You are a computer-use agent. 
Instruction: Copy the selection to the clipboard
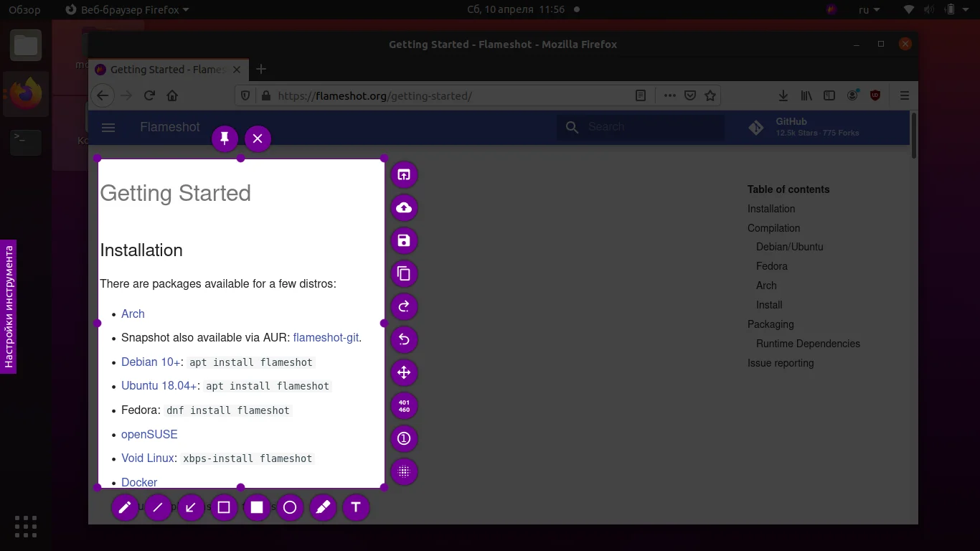point(404,274)
